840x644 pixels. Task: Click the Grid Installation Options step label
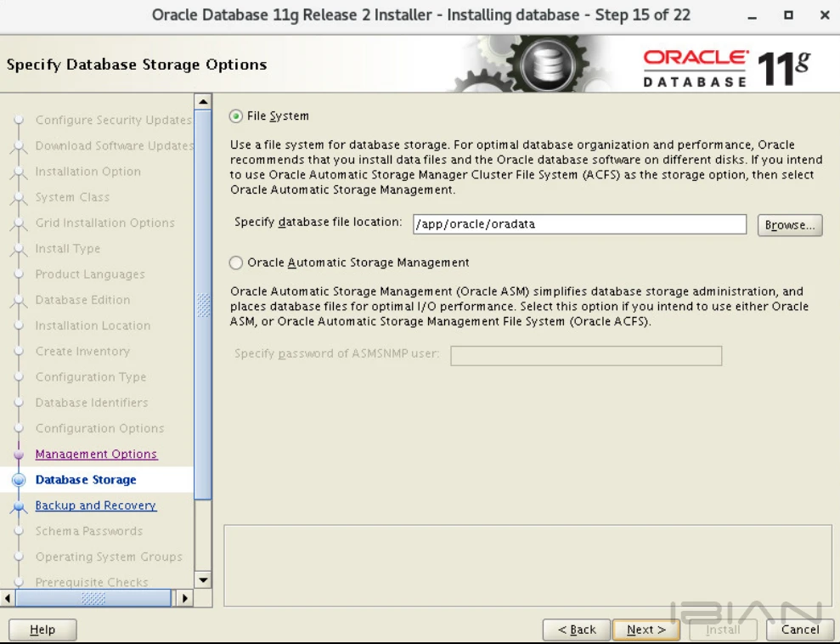(x=105, y=223)
